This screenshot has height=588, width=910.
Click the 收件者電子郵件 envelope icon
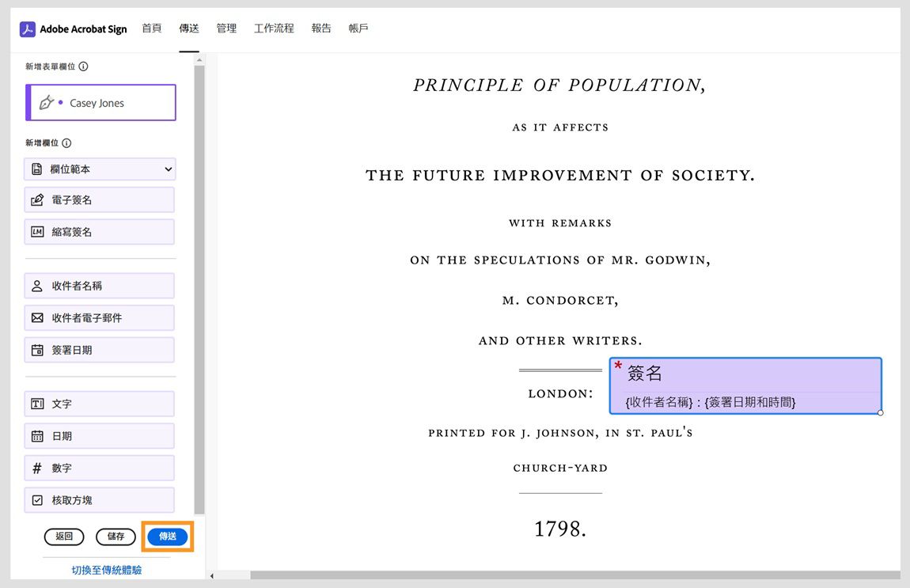(37, 318)
